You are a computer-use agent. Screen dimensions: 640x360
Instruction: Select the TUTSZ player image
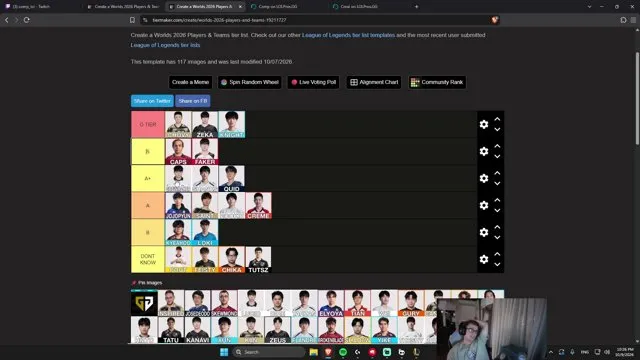[258, 259]
